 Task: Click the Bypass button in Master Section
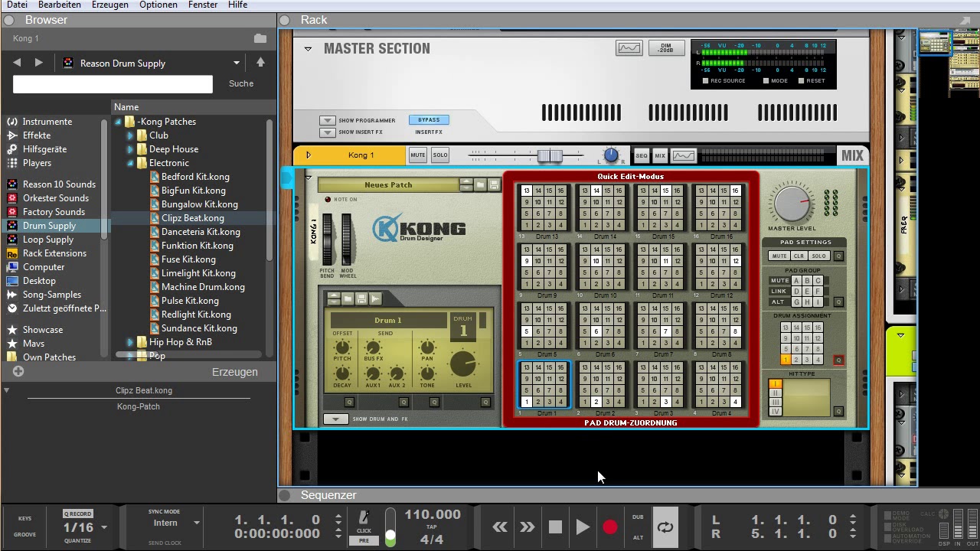coord(429,119)
